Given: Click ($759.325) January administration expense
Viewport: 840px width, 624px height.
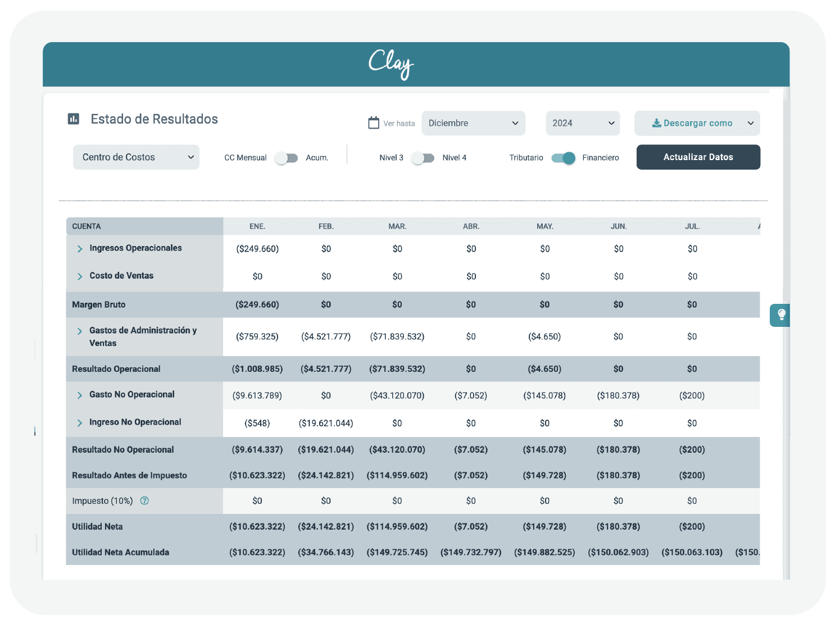Looking at the screenshot, I should pos(257,336).
